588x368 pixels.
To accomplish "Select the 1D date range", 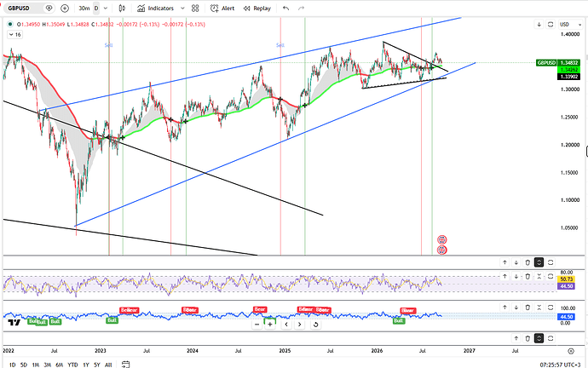I will coord(13,365).
